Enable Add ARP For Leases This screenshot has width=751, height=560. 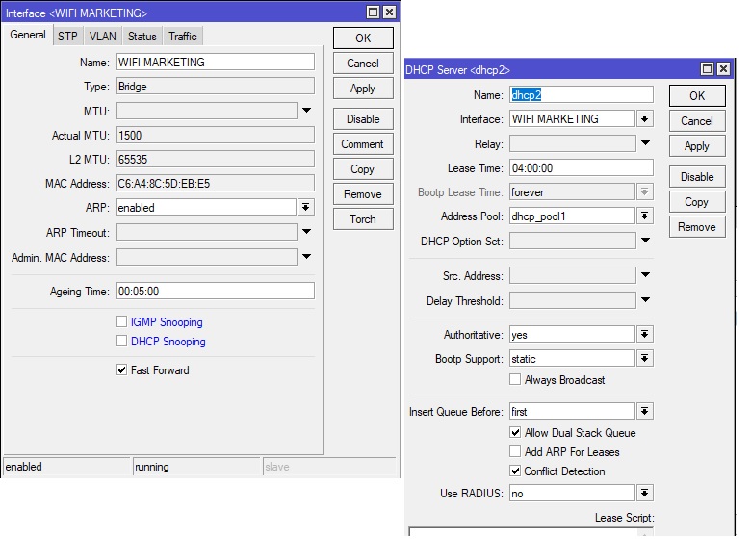click(x=515, y=452)
